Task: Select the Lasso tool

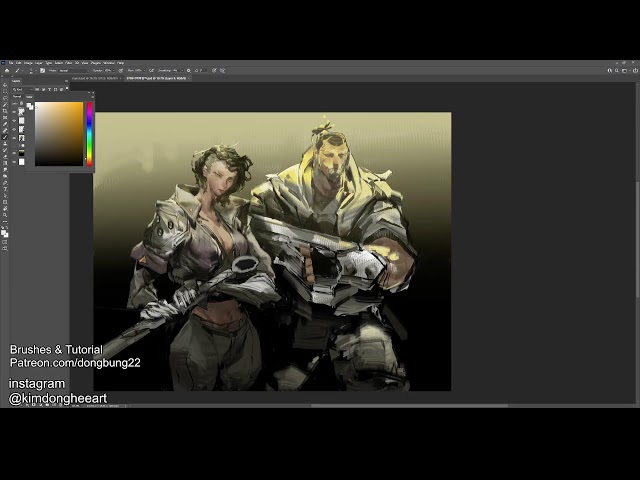Action: coord(5,98)
